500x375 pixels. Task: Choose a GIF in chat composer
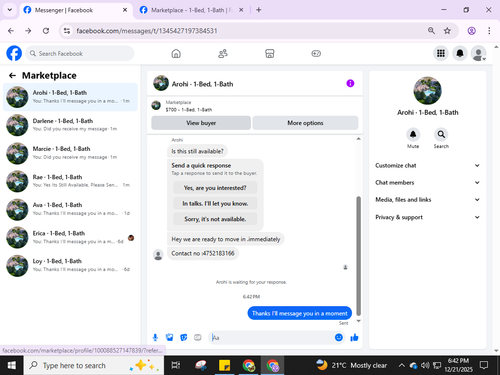coord(198,337)
